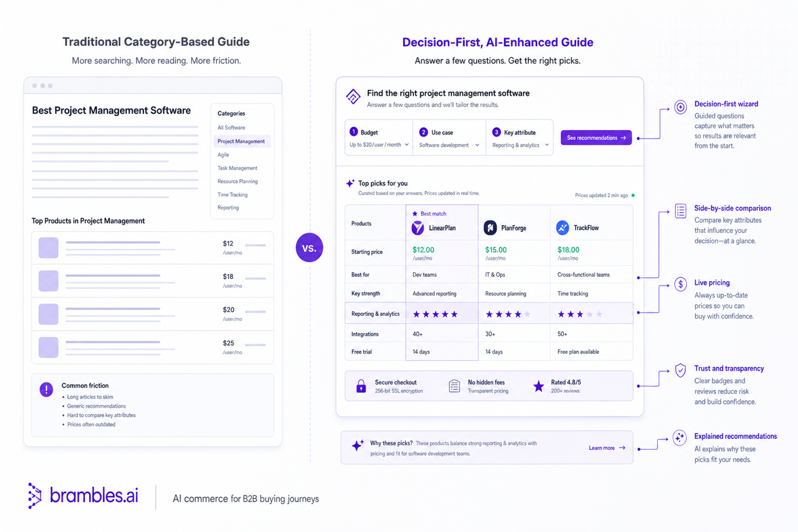The image size is (798, 532).
Task: Click the three-star rating for TrackFlow
Action: [580, 314]
